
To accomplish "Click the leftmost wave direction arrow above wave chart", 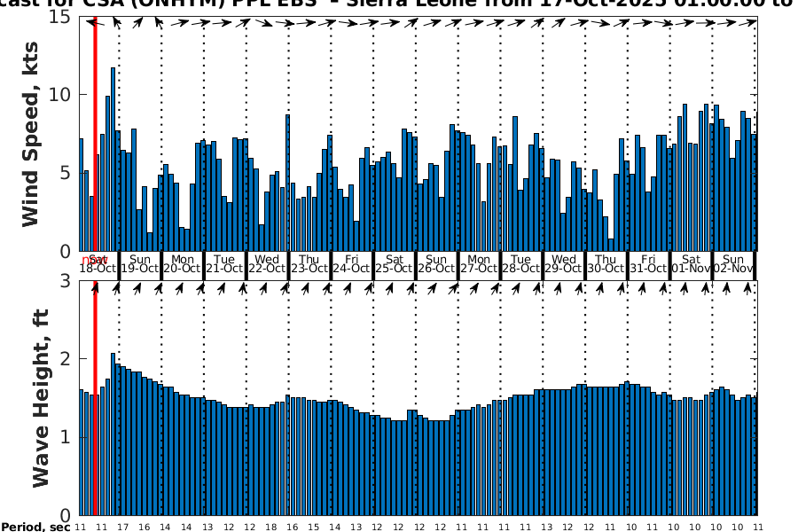I will point(95,287).
